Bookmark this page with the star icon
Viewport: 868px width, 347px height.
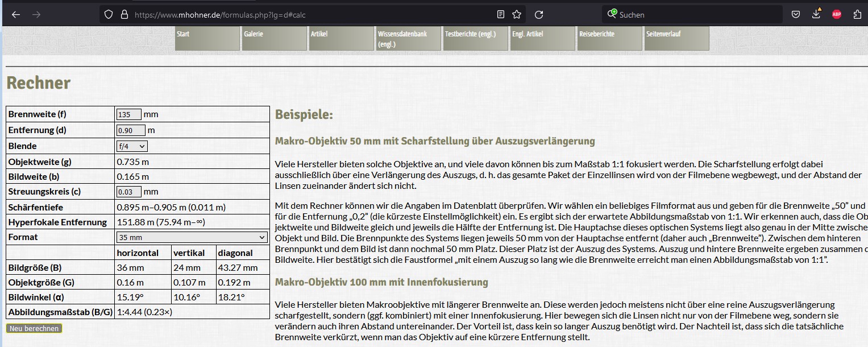[x=517, y=15]
